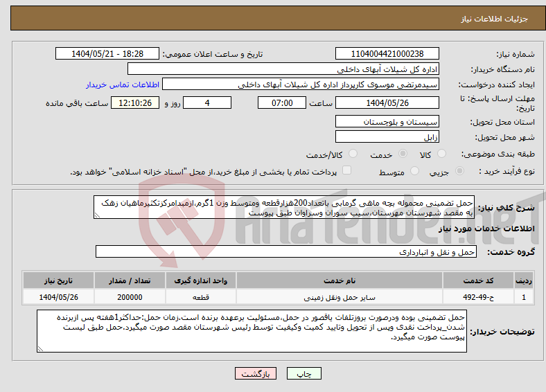
Task: Click the remaining days field showing 4
Action: (x=207, y=103)
